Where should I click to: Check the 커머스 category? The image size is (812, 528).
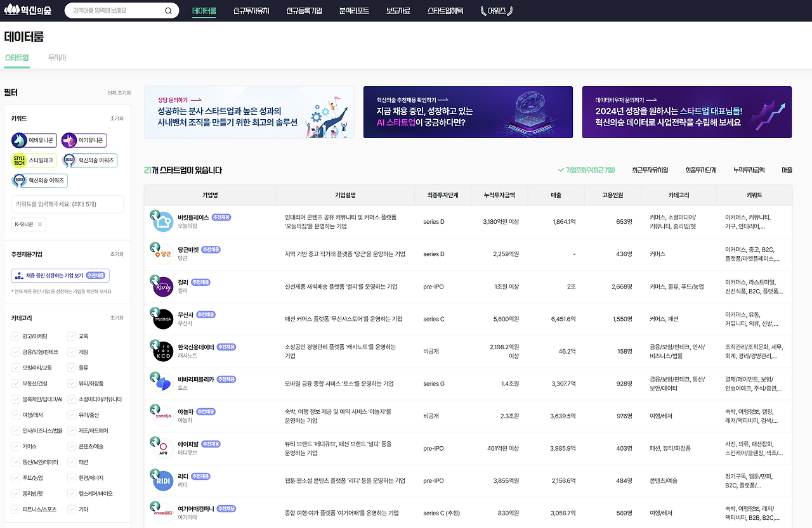pos(16,446)
